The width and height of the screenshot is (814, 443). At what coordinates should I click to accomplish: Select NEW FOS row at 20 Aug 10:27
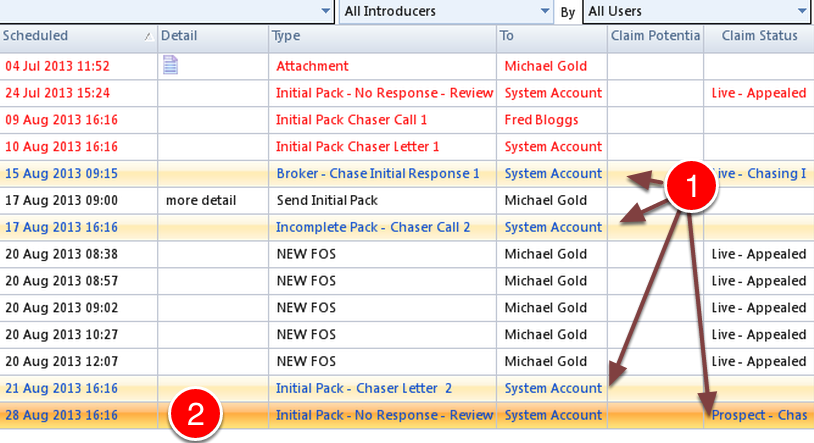[306, 334]
